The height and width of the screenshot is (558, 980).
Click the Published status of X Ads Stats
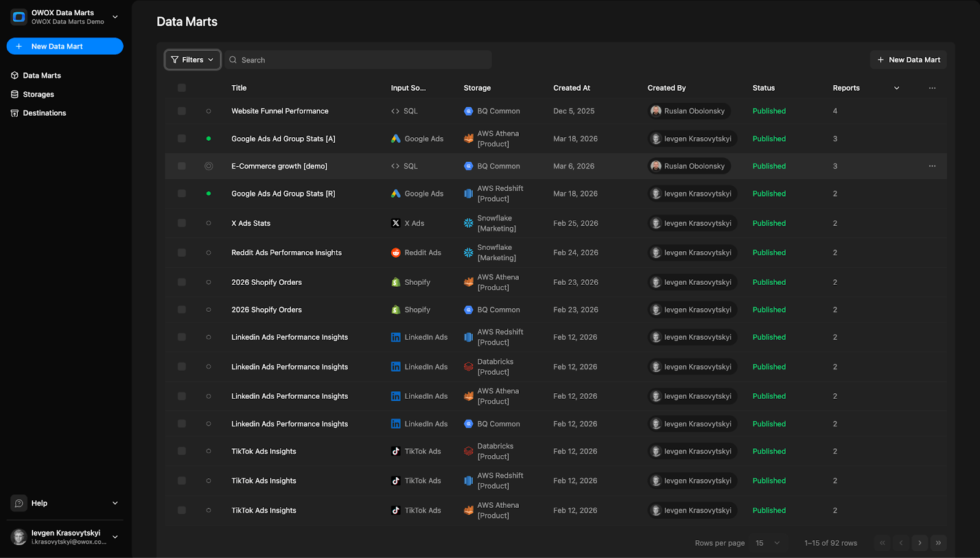[x=769, y=223]
